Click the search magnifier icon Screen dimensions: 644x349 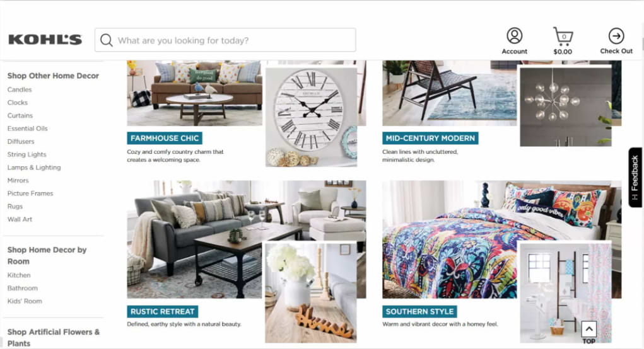[x=107, y=40]
